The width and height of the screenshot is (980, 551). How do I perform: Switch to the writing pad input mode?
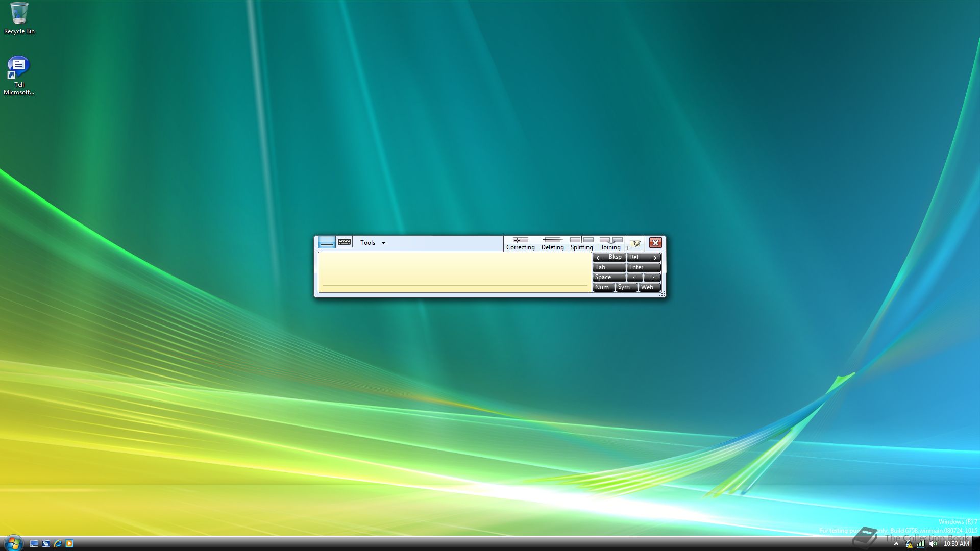coord(327,242)
